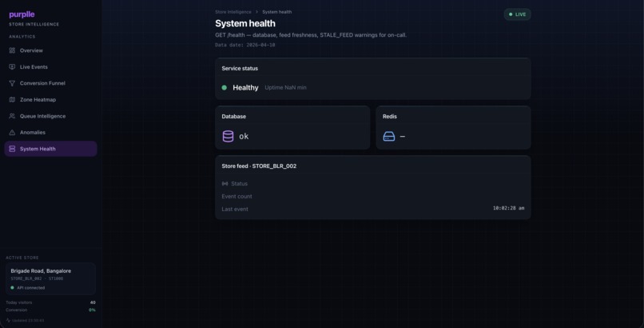The image size is (644, 328).
Task: Click the Status broadcast signal icon
Action: (x=225, y=184)
